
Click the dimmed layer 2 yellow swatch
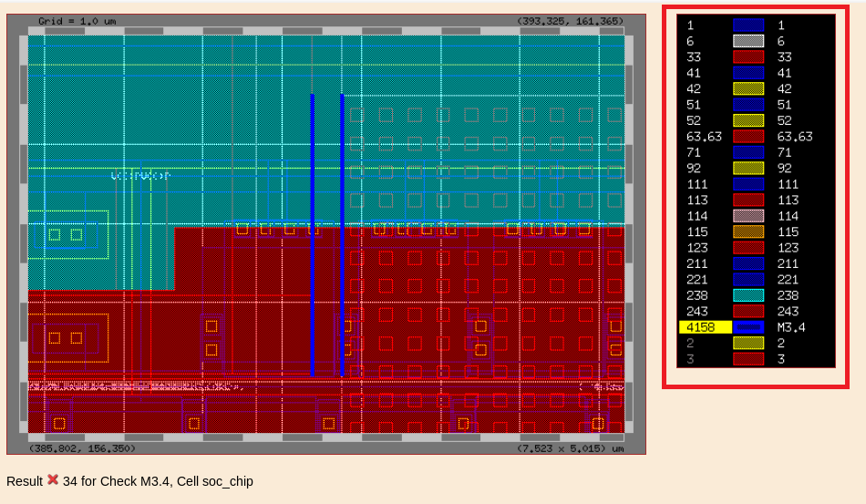pyautogui.click(x=748, y=343)
